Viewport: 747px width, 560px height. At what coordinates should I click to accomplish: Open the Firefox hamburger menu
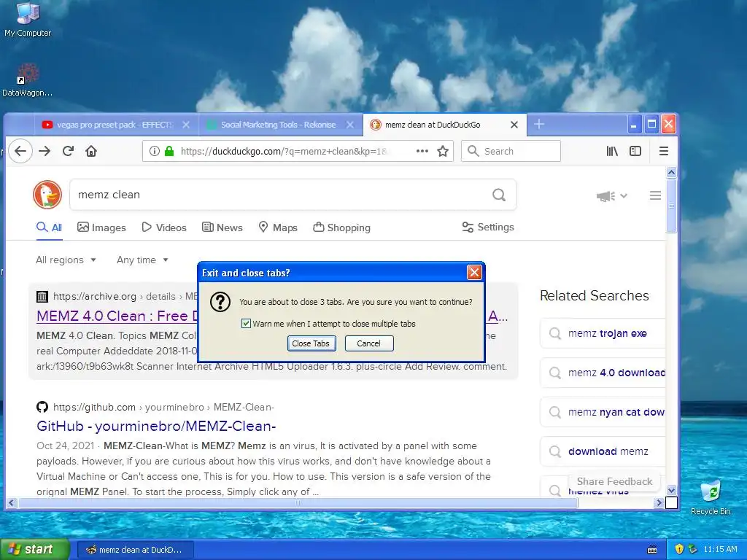[664, 152]
